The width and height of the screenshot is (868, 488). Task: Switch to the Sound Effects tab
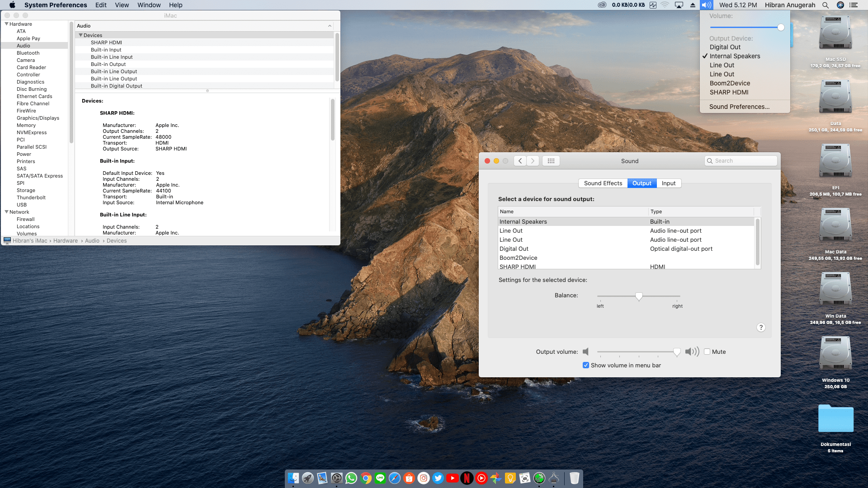(603, 183)
